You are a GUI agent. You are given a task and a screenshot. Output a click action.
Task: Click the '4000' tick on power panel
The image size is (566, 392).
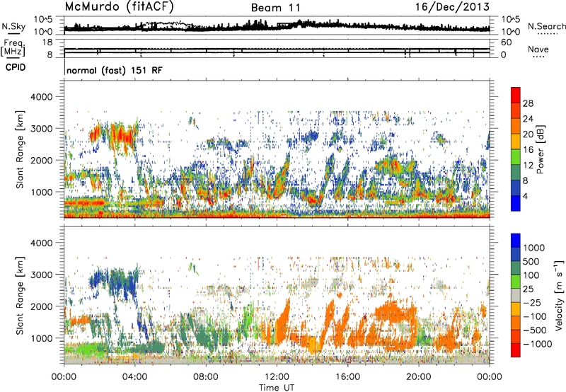click(x=42, y=97)
